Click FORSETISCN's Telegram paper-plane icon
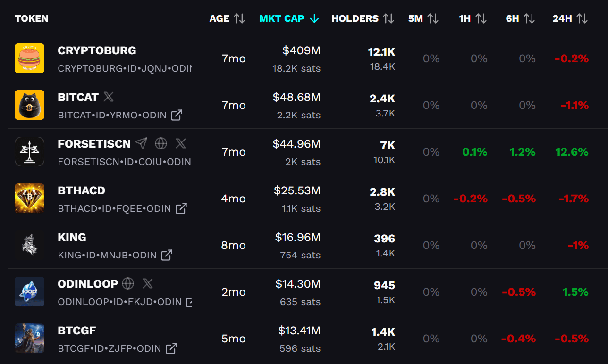The image size is (608, 364). pos(141,143)
